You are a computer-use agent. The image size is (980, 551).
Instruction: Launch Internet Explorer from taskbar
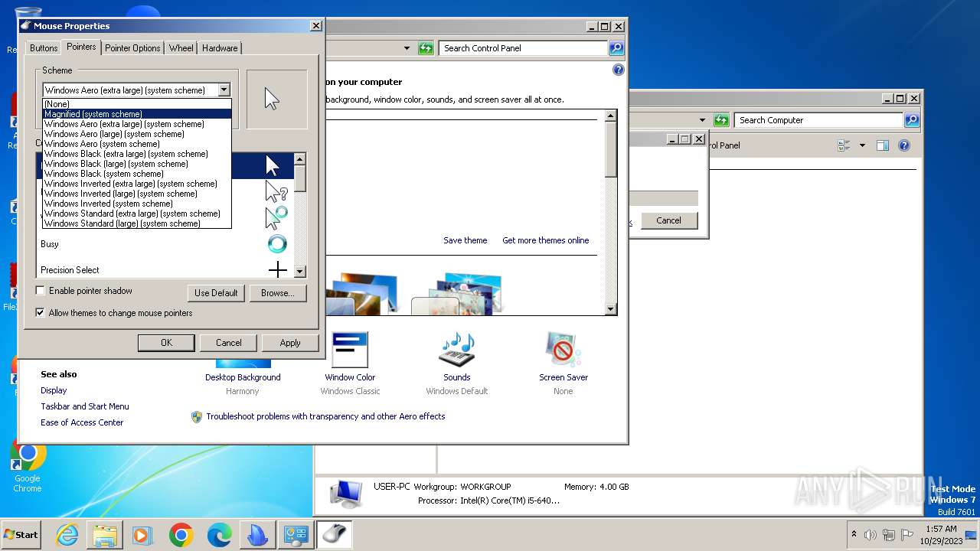pyautogui.click(x=67, y=535)
